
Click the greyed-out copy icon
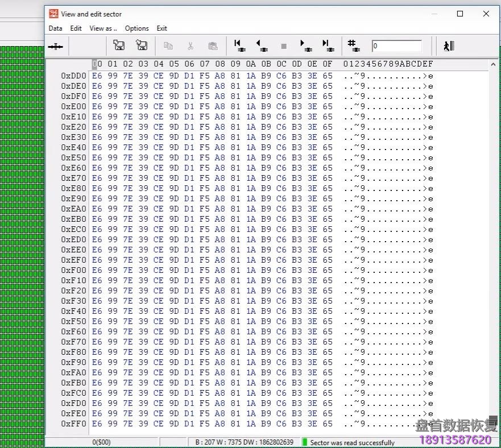[x=168, y=46]
